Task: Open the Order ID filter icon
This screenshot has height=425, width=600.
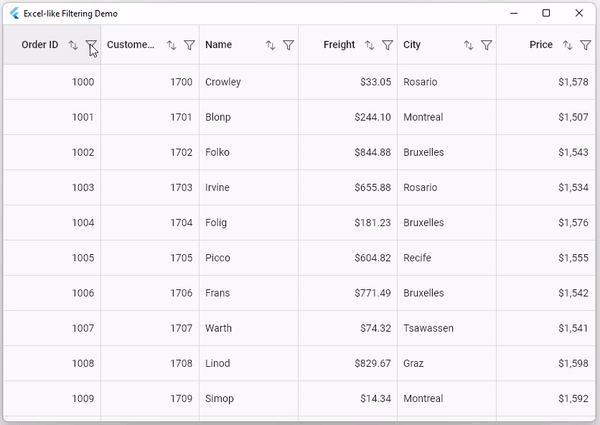Action: pyautogui.click(x=91, y=45)
